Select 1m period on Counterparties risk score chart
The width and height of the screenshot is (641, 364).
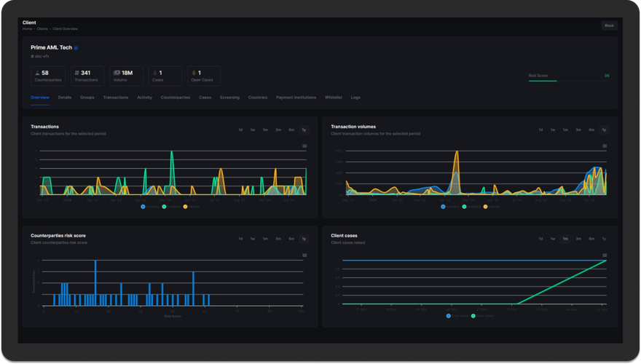click(265, 239)
